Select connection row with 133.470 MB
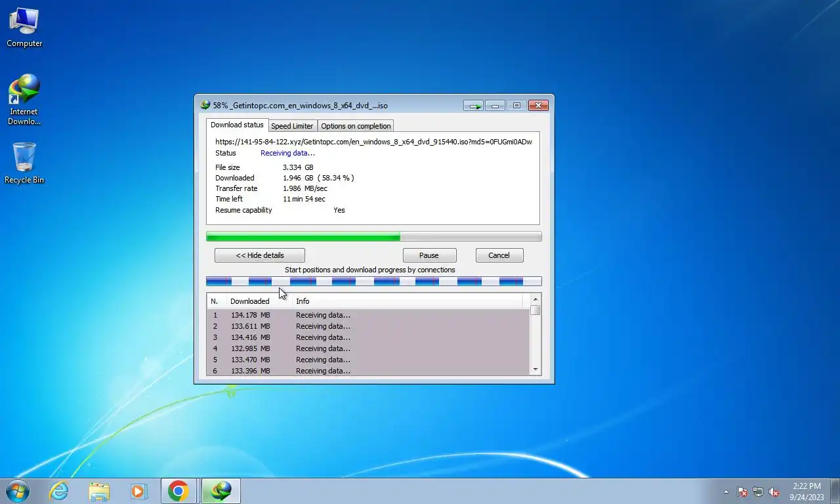Image resolution: width=840 pixels, height=504 pixels. [368, 360]
